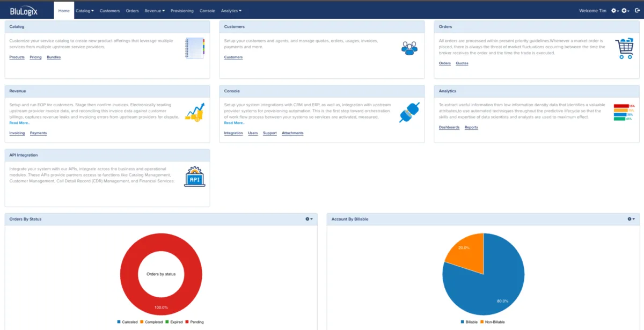Open Account By Billable gear menu
Viewport: 644px width, 330px height.
[631, 219]
